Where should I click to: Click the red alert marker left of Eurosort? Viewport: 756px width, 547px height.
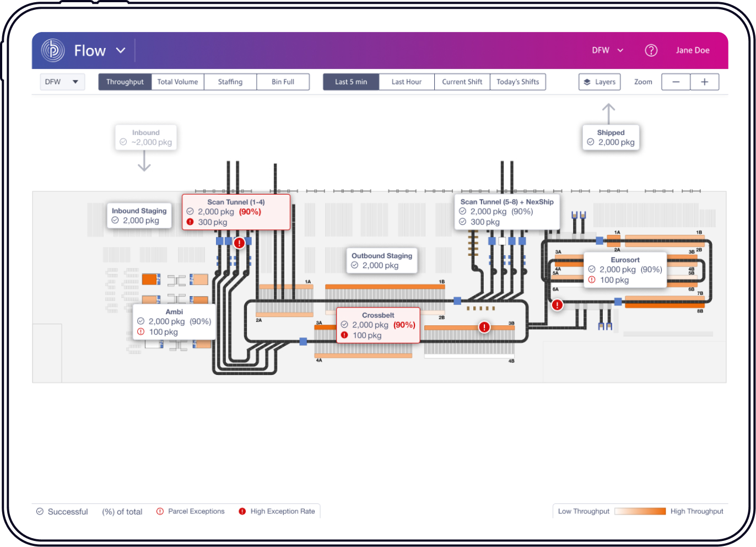pyautogui.click(x=557, y=304)
